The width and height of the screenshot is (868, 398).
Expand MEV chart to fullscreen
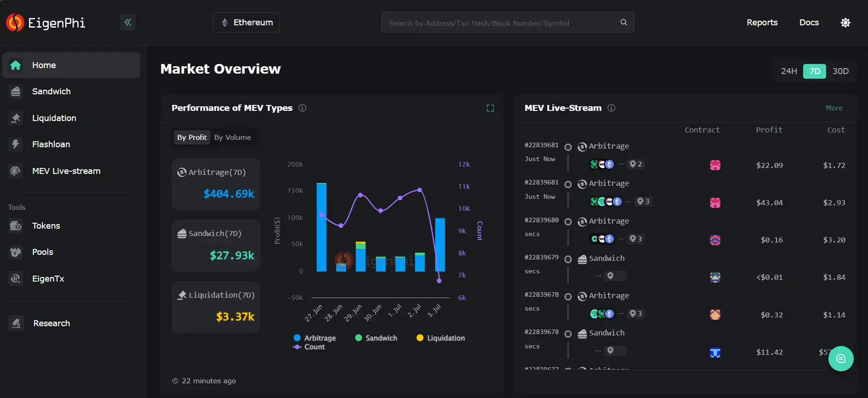(490, 108)
